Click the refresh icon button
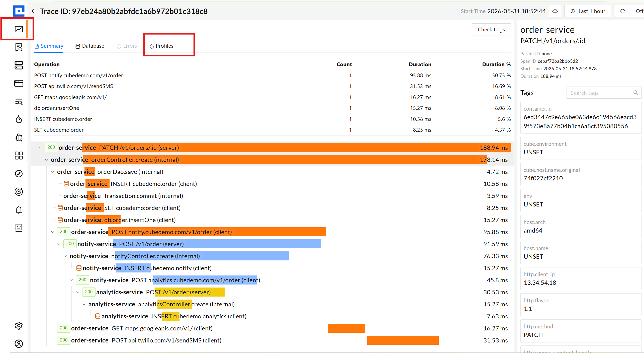644x353 pixels. [622, 11]
